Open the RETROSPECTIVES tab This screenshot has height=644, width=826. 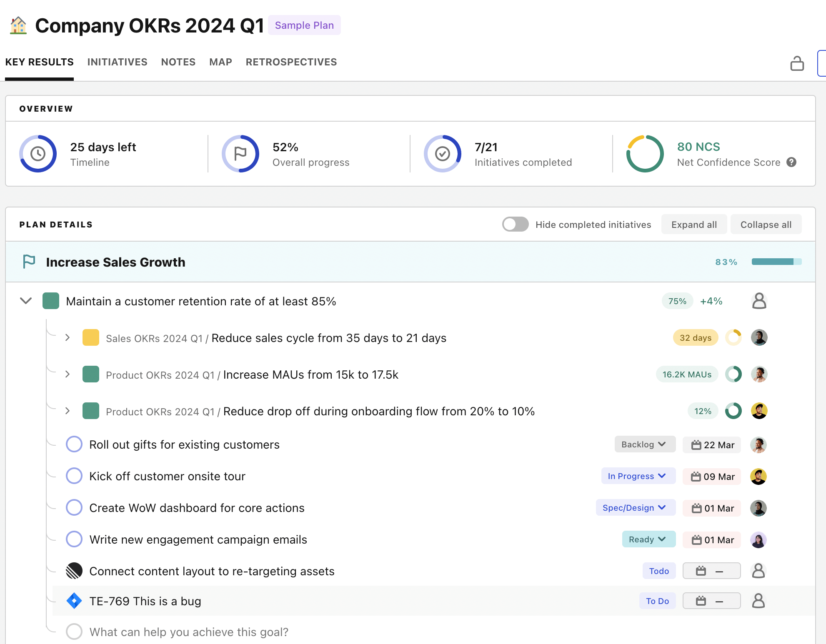coord(291,62)
